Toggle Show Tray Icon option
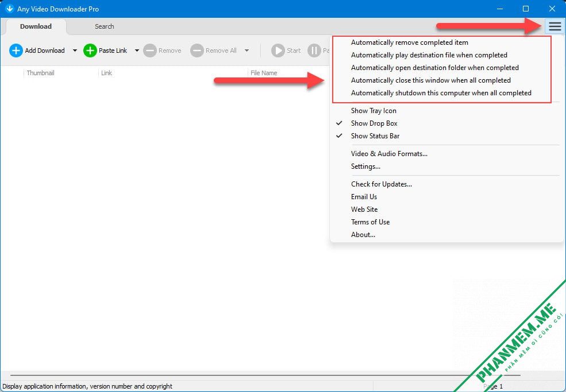Image resolution: width=566 pixels, height=392 pixels. pyautogui.click(x=446, y=111)
